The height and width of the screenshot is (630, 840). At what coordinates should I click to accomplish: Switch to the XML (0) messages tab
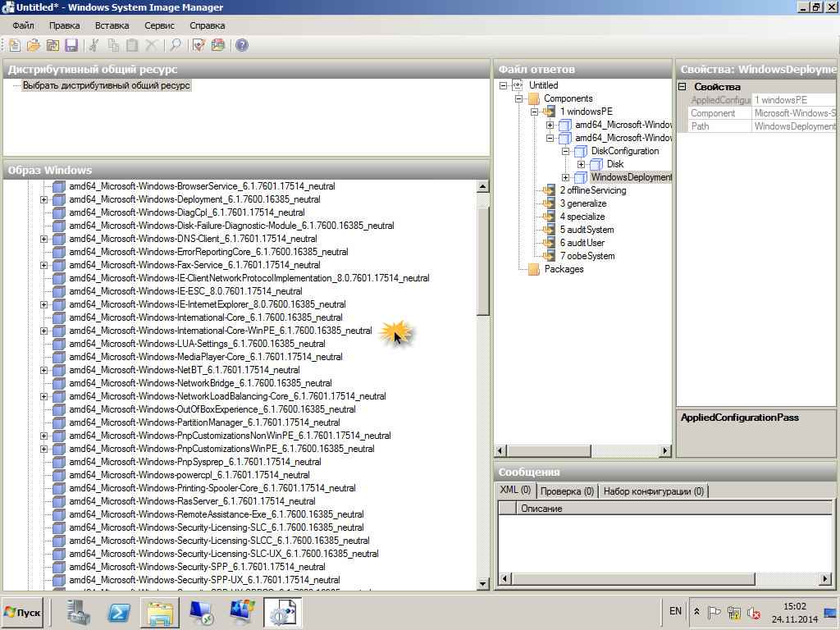tap(515, 491)
